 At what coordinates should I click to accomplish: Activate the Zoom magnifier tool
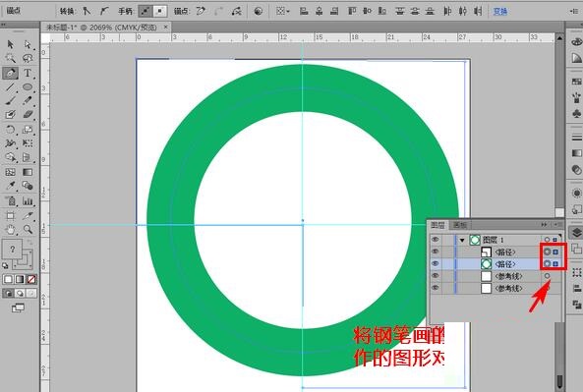click(28, 229)
